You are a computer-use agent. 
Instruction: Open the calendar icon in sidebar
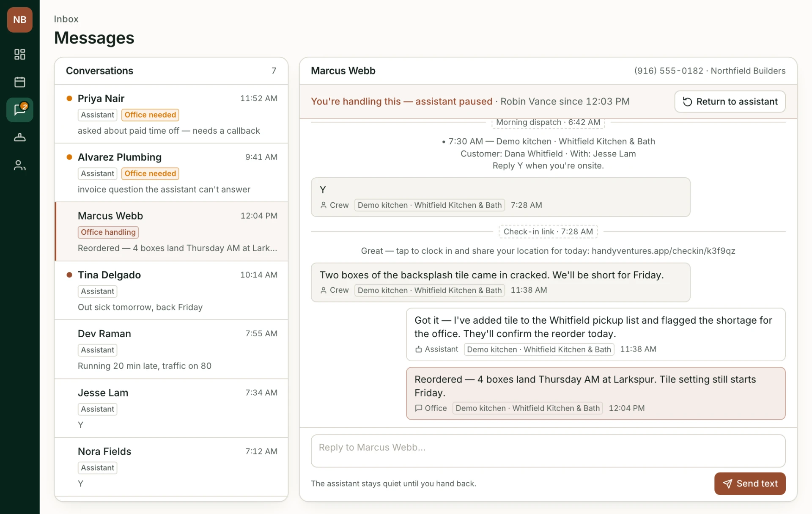[19, 82]
